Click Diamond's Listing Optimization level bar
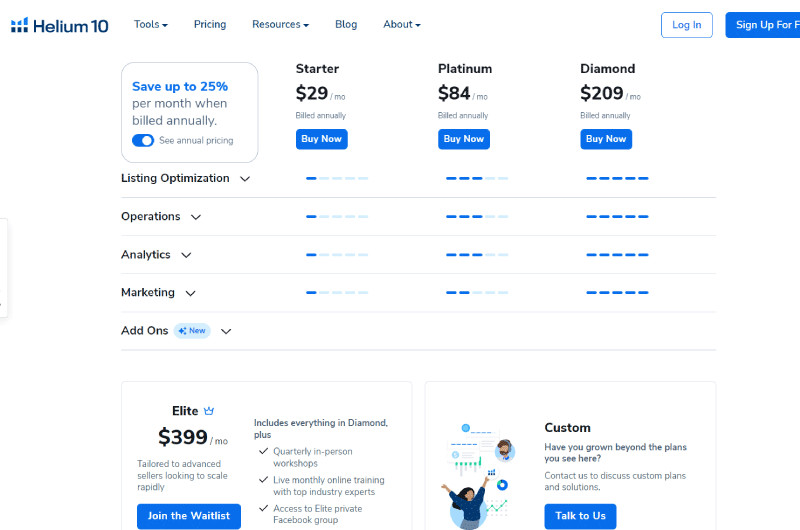800x530 pixels. pos(617,178)
